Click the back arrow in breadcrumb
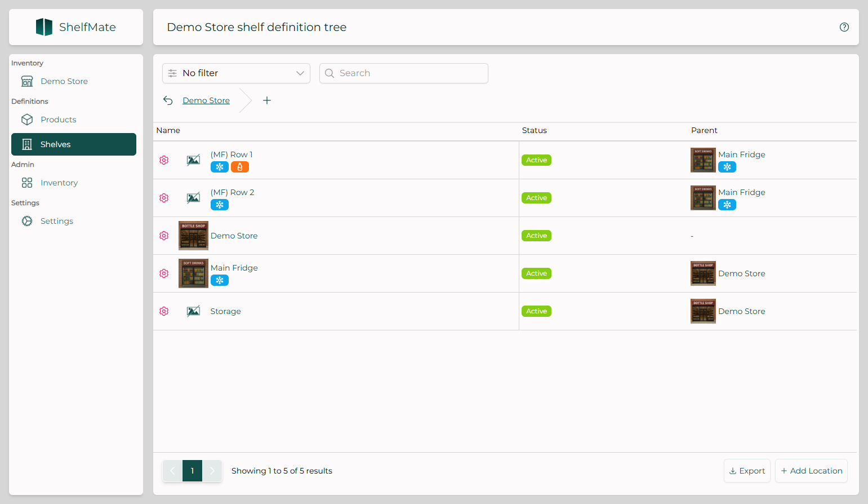Image resolution: width=868 pixels, height=504 pixels. [x=168, y=100]
